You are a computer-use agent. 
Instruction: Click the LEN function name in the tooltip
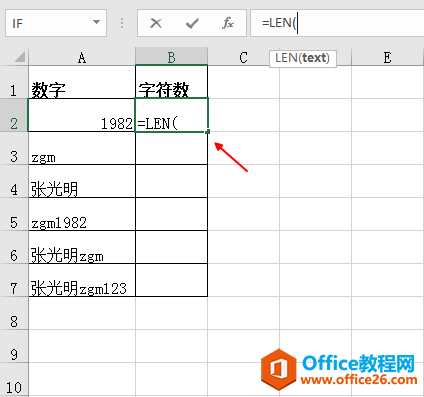click(x=286, y=58)
